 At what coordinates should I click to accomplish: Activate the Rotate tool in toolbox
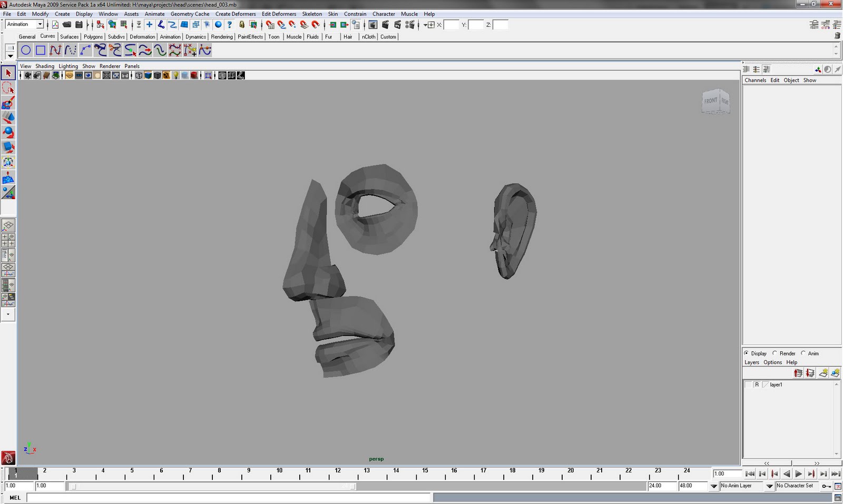tap(8, 132)
